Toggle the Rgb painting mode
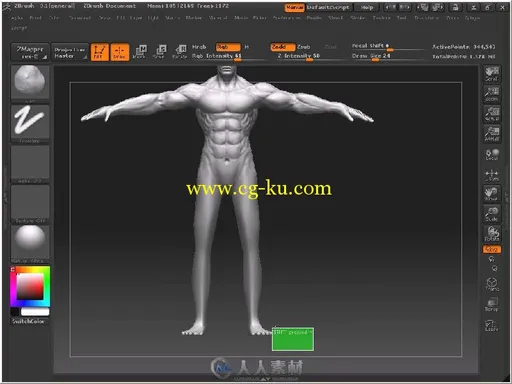Viewport: 512px width, 384px height. [228, 47]
